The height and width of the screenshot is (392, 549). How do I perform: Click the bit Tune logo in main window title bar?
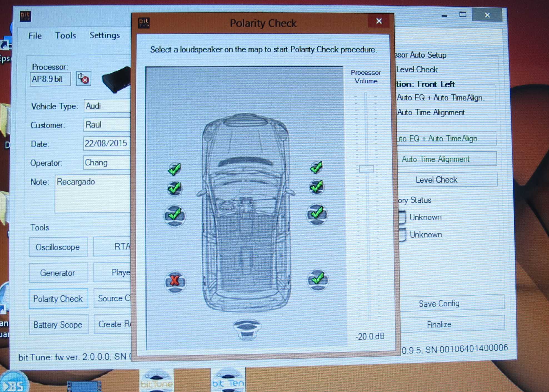(x=26, y=16)
